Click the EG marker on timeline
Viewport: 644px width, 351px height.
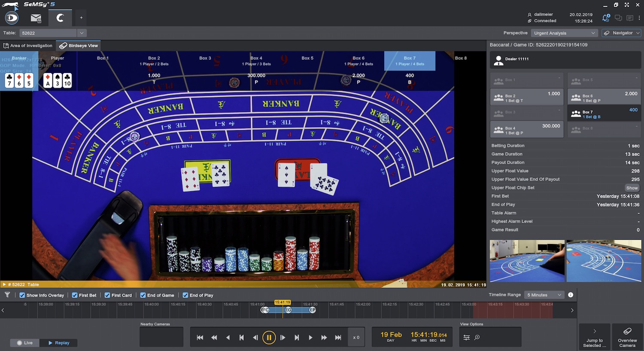coord(288,310)
